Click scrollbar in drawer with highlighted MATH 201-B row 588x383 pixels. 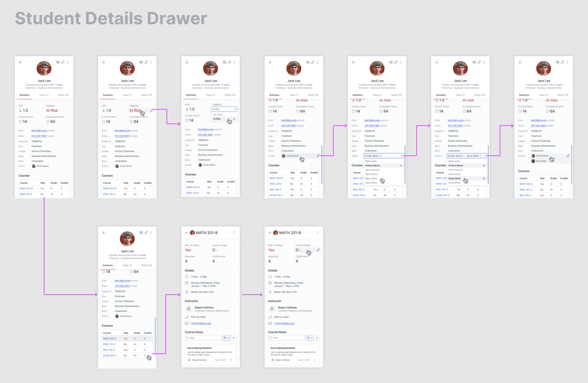click(x=155, y=333)
